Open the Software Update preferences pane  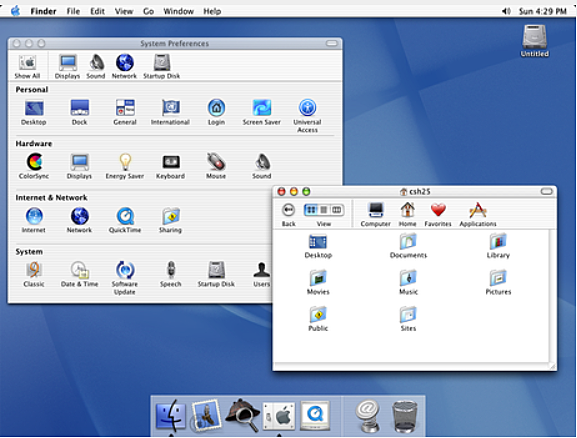(x=125, y=278)
